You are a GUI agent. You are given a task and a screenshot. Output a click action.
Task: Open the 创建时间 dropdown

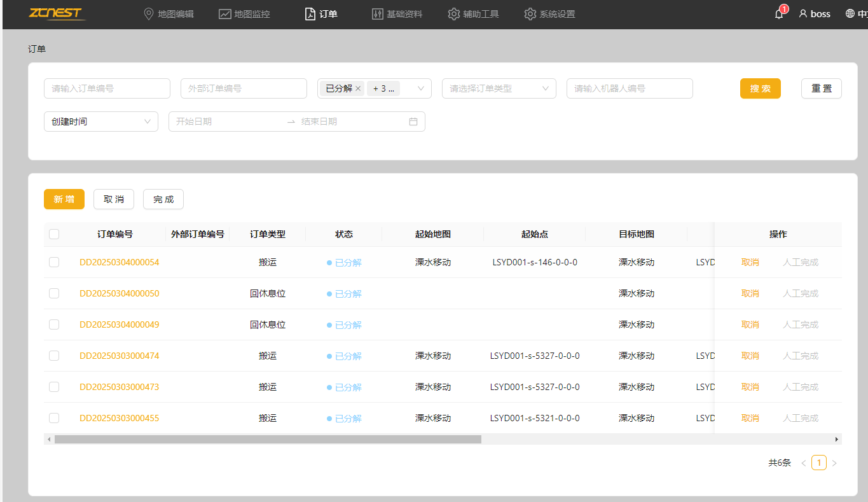click(x=101, y=122)
